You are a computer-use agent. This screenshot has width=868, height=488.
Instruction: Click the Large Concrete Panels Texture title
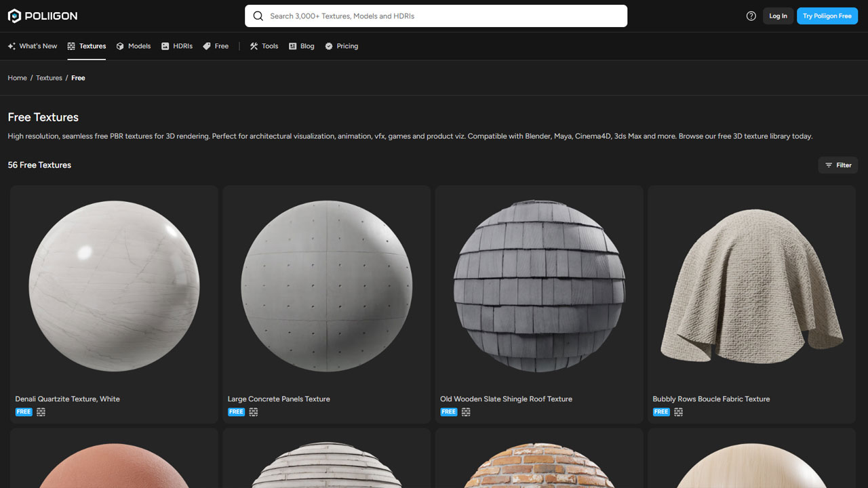(x=279, y=399)
